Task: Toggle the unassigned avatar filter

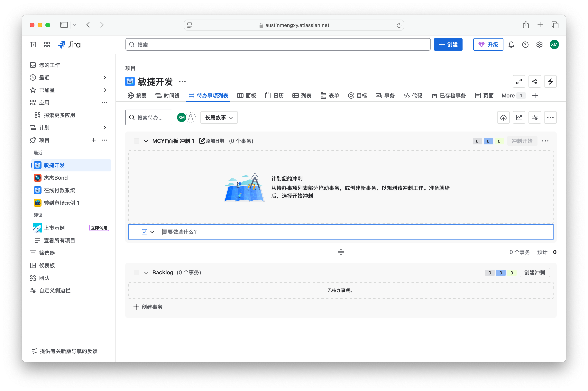Action: [191, 117]
